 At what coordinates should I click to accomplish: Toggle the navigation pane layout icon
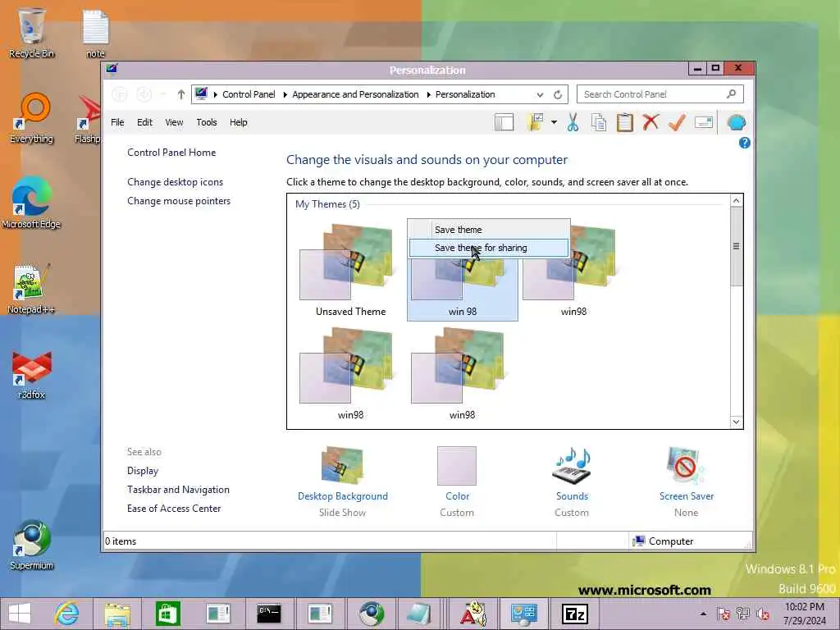click(504, 123)
